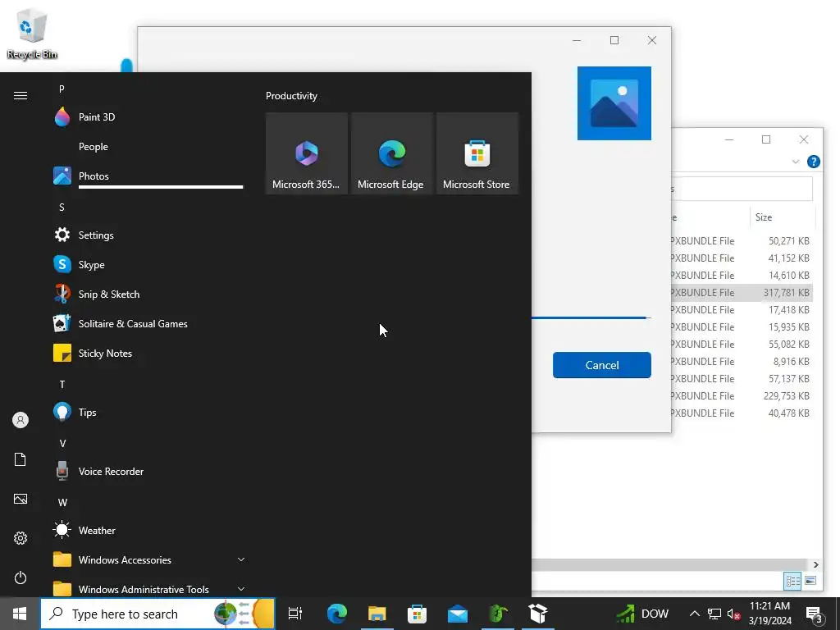
Task: Open People app in Start list
Action: tap(148, 146)
